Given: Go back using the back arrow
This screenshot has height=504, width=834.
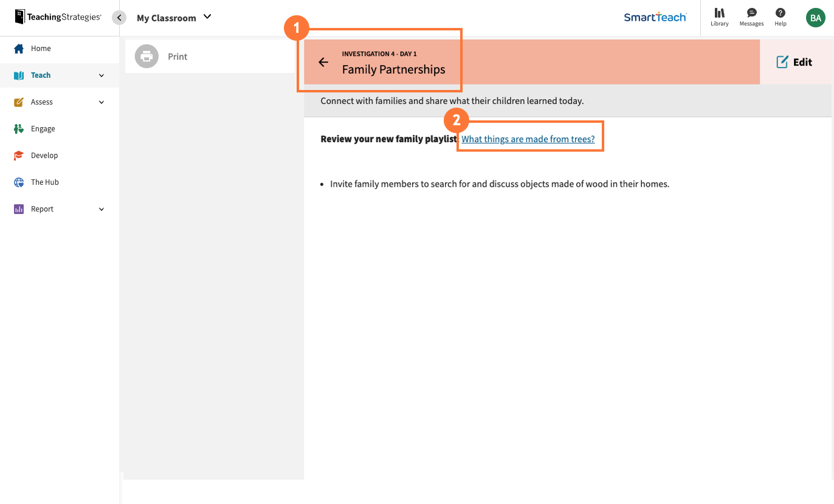Looking at the screenshot, I should [x=323, y=62].
